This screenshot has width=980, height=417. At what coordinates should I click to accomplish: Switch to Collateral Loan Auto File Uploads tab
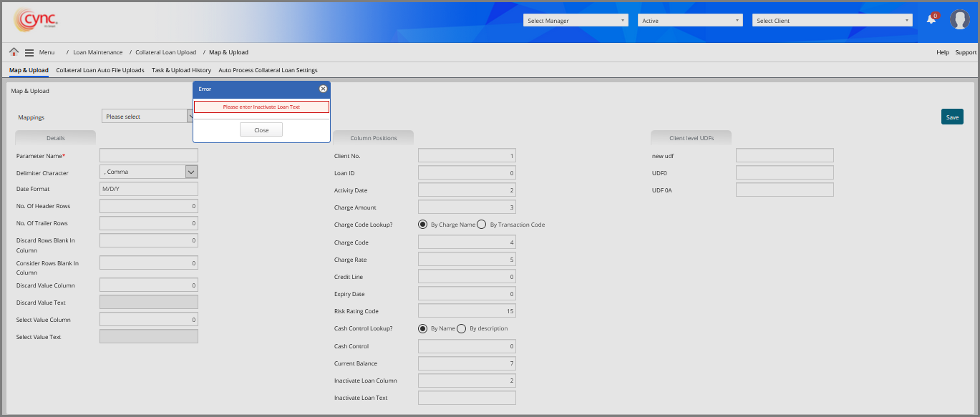pyautogui.click(x=100, y=70)
